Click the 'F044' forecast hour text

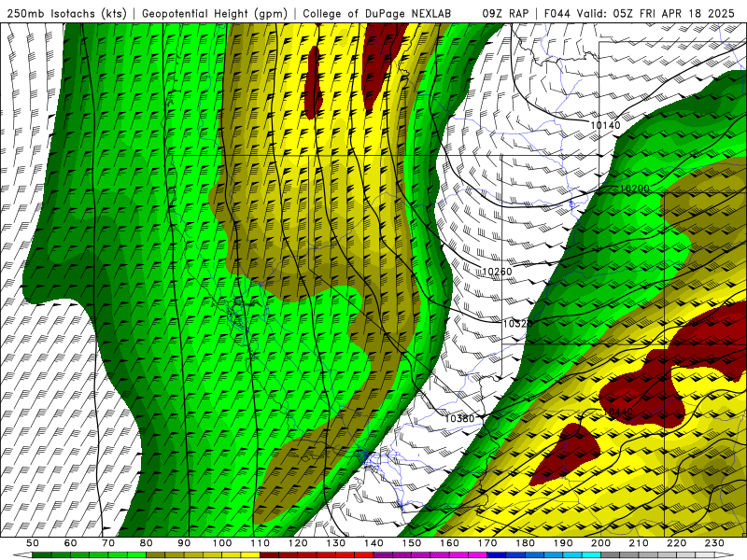click(x=558, y=13)
